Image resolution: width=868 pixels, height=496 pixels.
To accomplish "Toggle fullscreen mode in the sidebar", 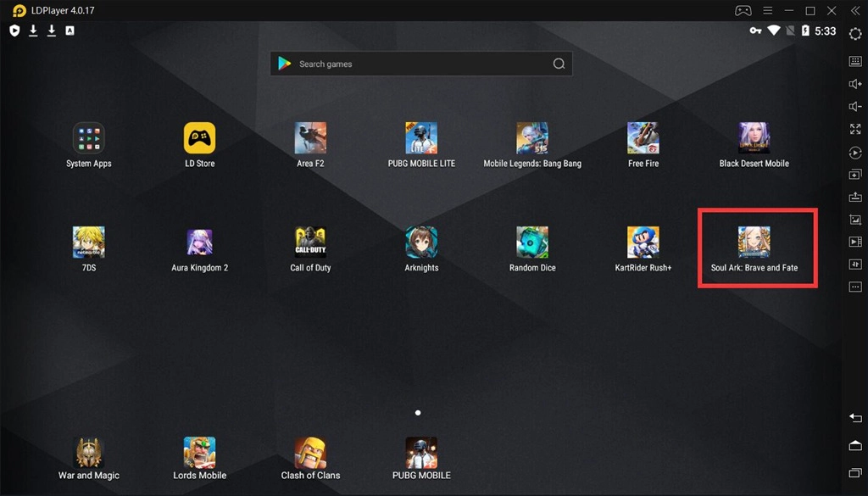I will pos(855,130).
